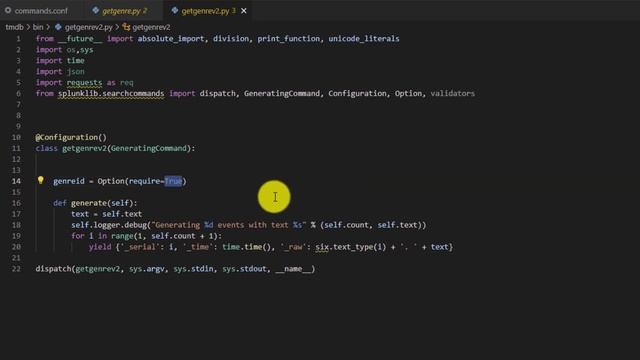Click line number 16 in gutter

16,203
